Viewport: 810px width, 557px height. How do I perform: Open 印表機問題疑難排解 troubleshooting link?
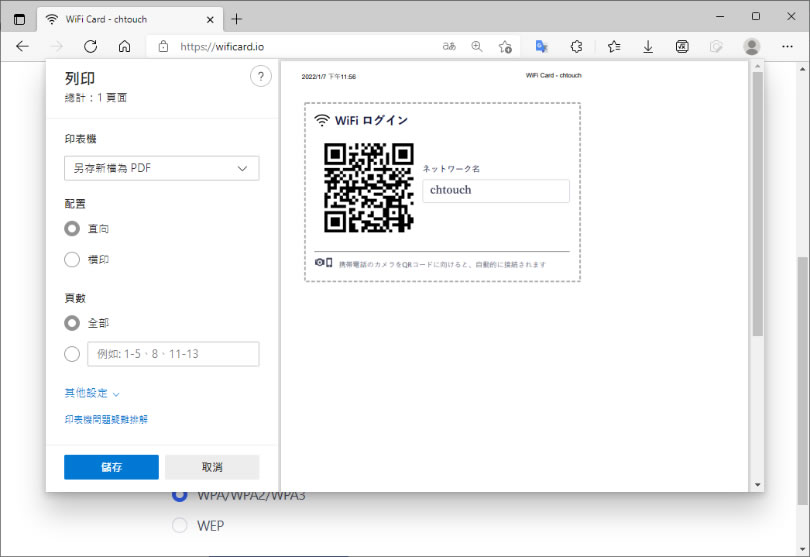pos(106,419)
